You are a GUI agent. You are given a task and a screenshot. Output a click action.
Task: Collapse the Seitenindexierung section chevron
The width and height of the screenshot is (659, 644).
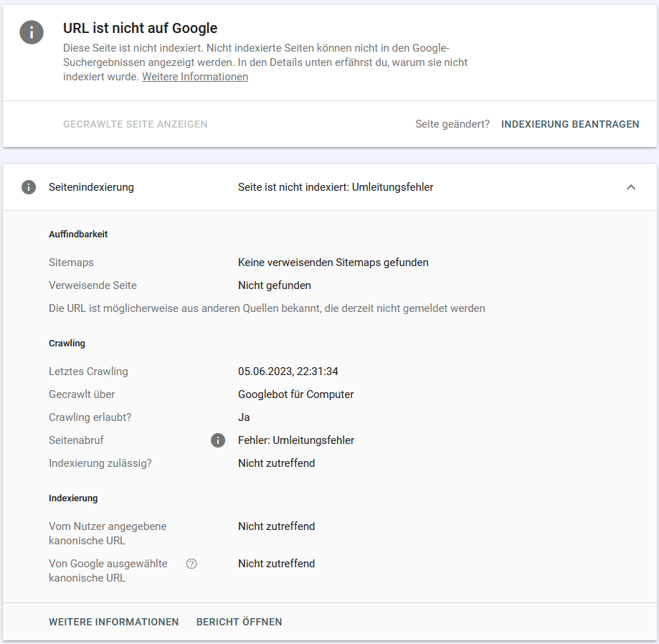(631, 187)
